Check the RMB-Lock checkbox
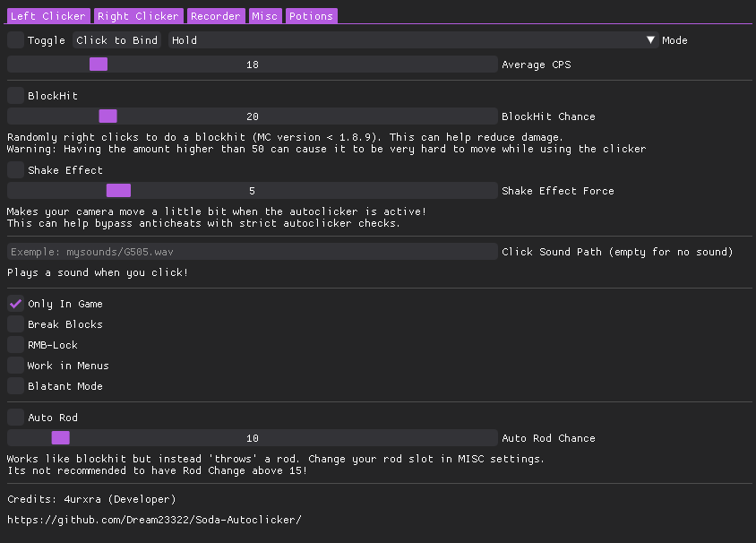Screen dimensions: 756x543 point(16,345)
